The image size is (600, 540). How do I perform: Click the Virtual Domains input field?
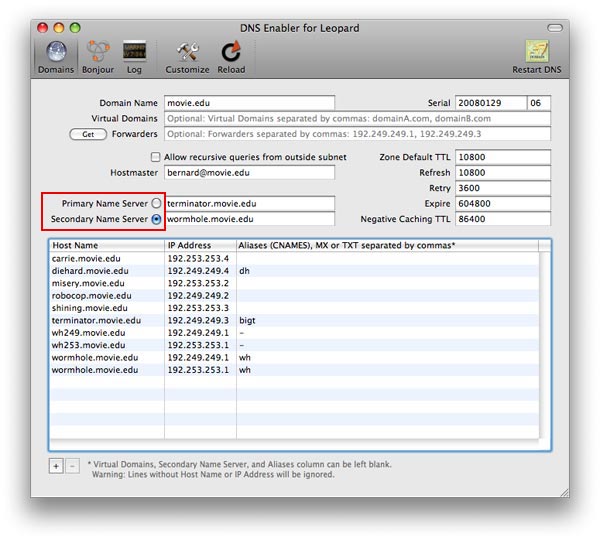(357, 118)
